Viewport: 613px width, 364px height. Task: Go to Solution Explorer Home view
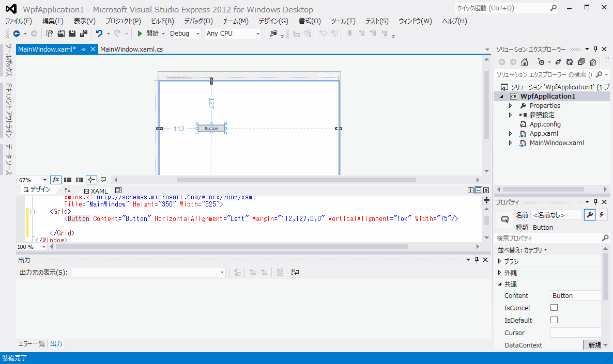tap(525, 62)
